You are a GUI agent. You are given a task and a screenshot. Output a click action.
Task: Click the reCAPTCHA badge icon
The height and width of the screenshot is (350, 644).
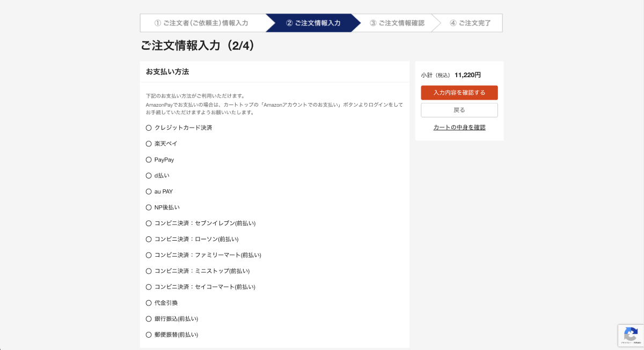coord(631,336)
